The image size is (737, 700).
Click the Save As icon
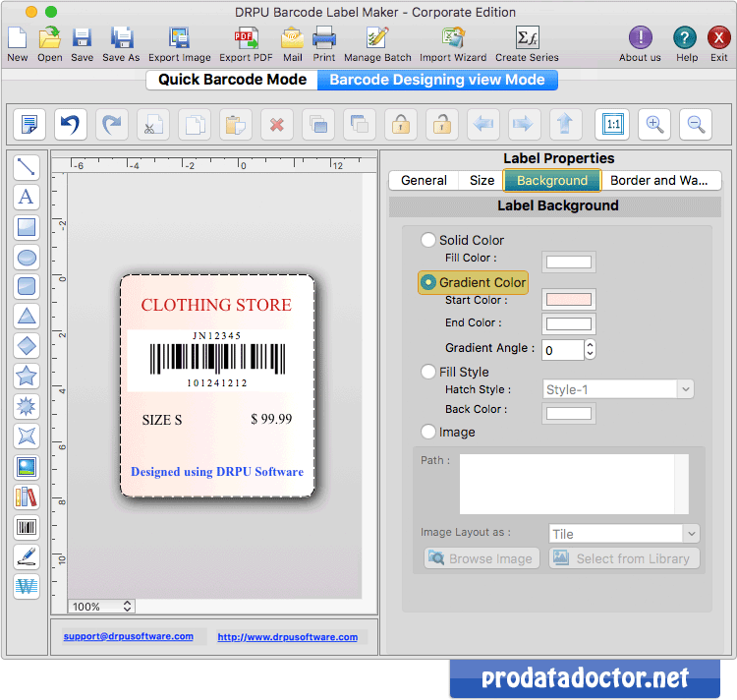click(121, 38)
